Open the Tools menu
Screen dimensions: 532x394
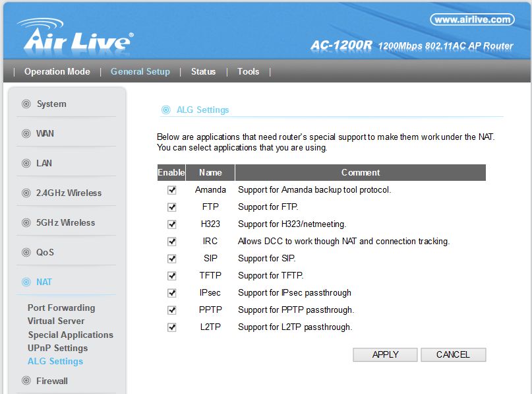click(x=248, y=72)
